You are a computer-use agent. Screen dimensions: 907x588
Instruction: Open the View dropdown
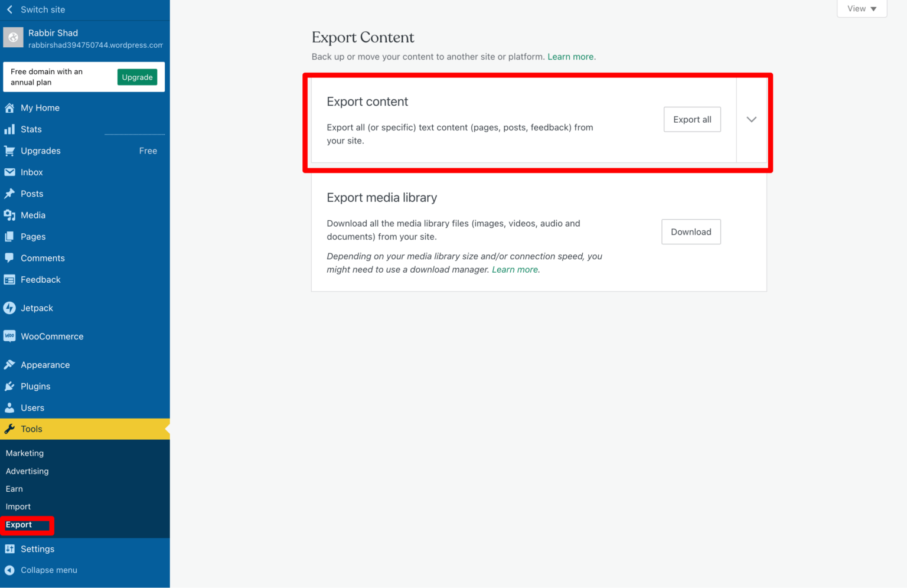[x=861, y=8]
